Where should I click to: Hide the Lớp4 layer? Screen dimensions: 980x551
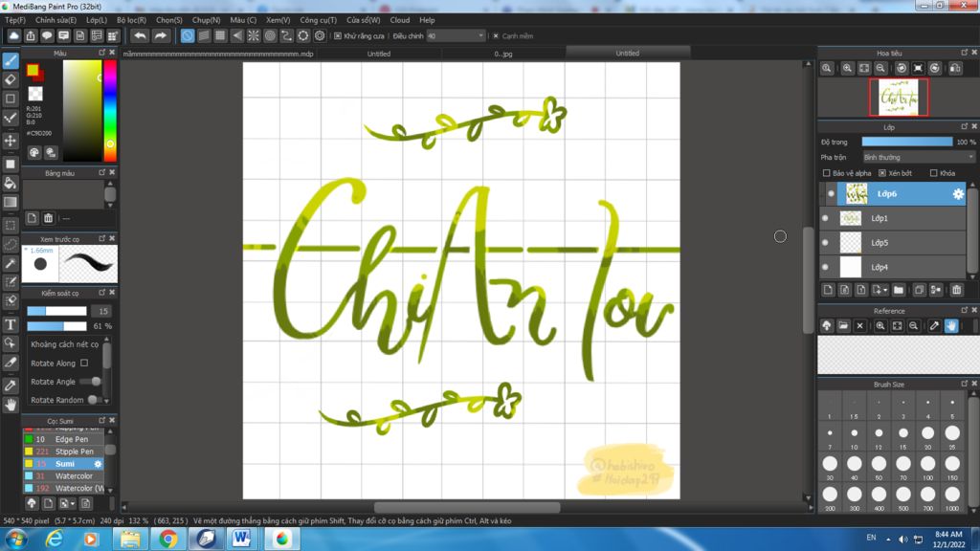[825, 267]
